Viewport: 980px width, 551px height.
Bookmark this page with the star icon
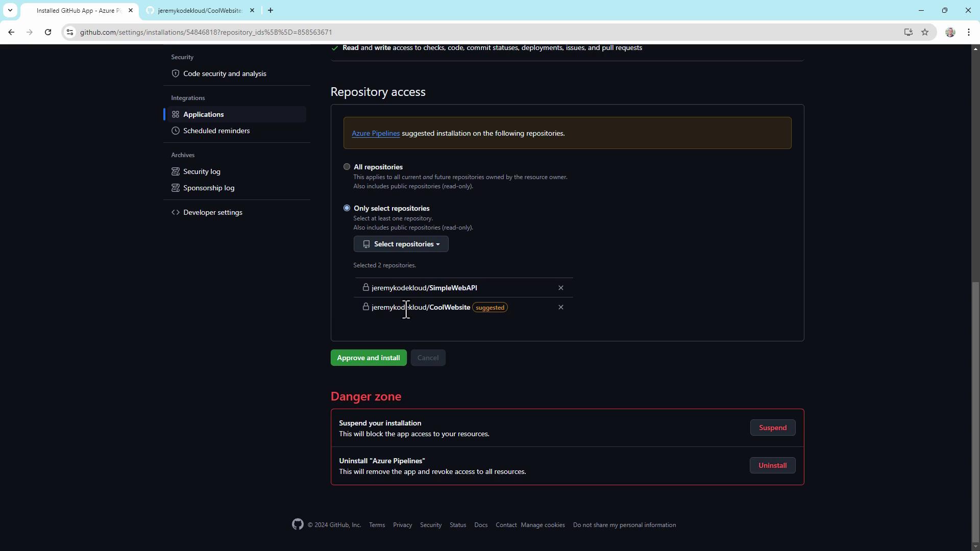(x=925, y=32)
